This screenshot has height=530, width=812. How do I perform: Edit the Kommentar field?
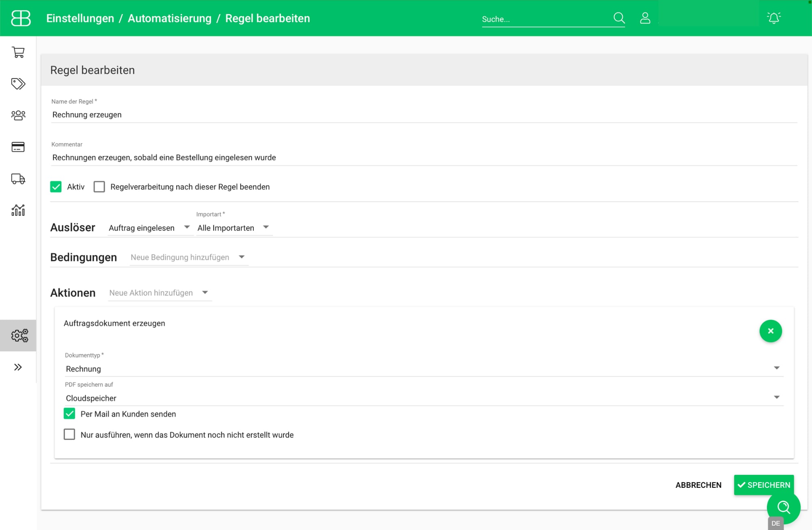coord(424,157)
